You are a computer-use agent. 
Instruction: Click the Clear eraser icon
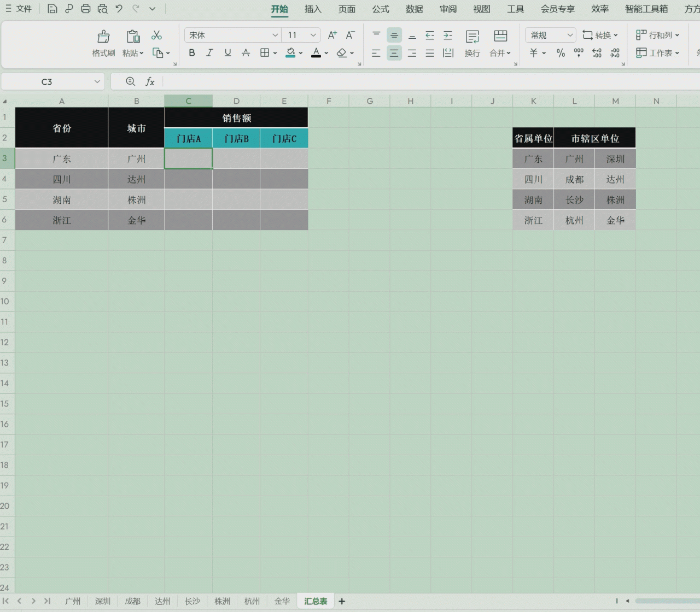[342, 53]
